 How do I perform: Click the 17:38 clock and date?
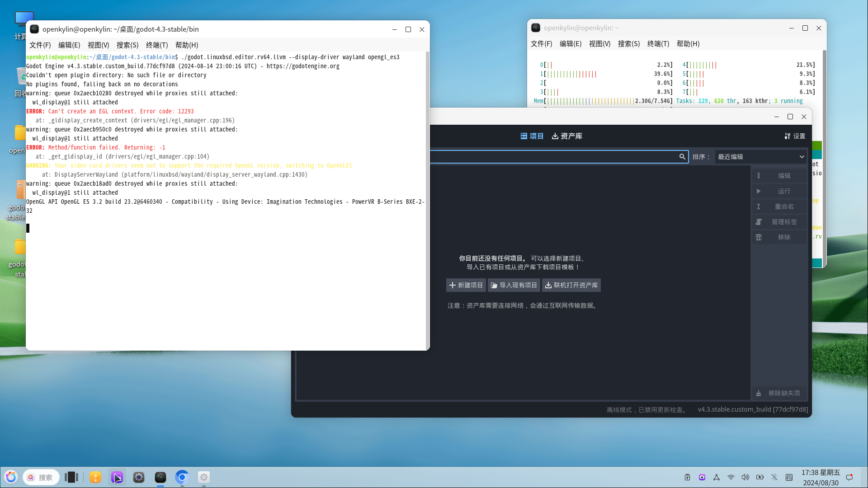click(821, 477)
